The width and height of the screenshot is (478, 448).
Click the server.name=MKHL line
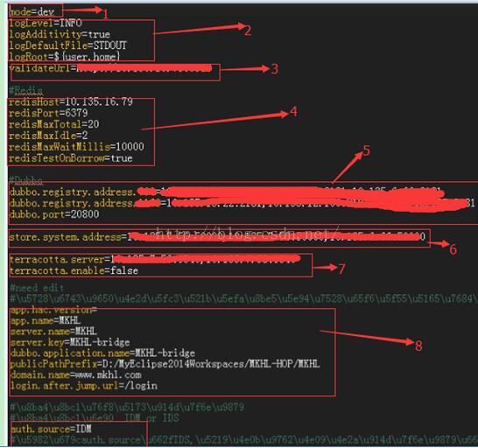pyautogui.click(x=53, y=332)
